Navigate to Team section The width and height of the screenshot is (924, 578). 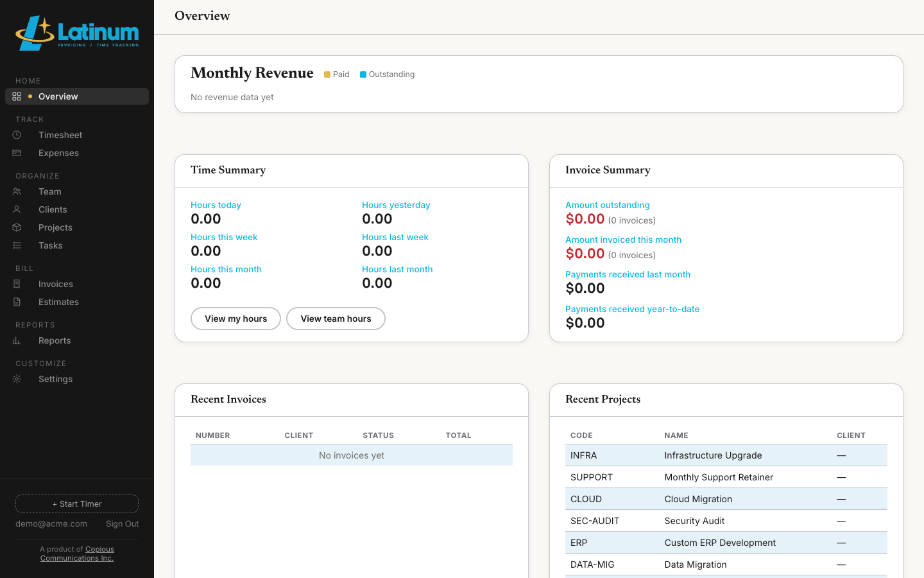pos(77,191)
